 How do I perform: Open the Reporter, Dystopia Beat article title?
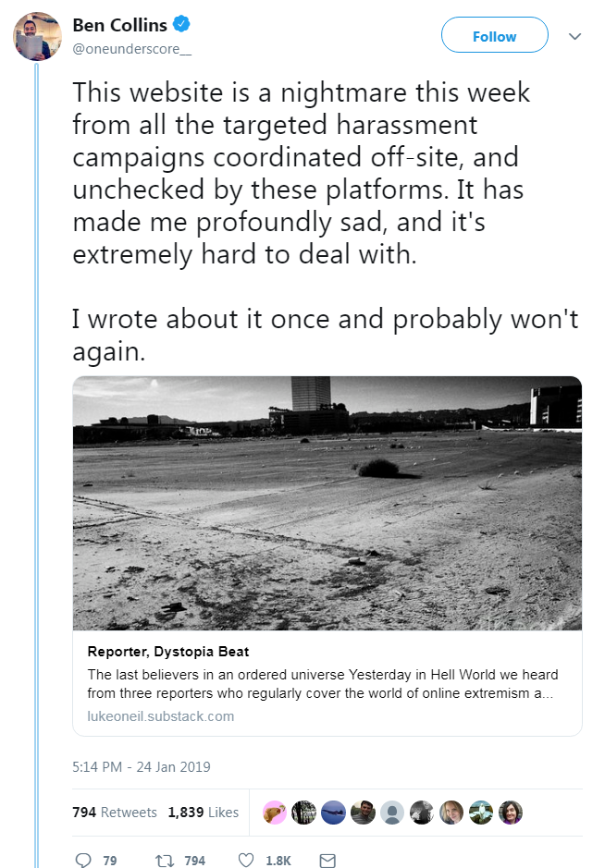pos(167,652)
